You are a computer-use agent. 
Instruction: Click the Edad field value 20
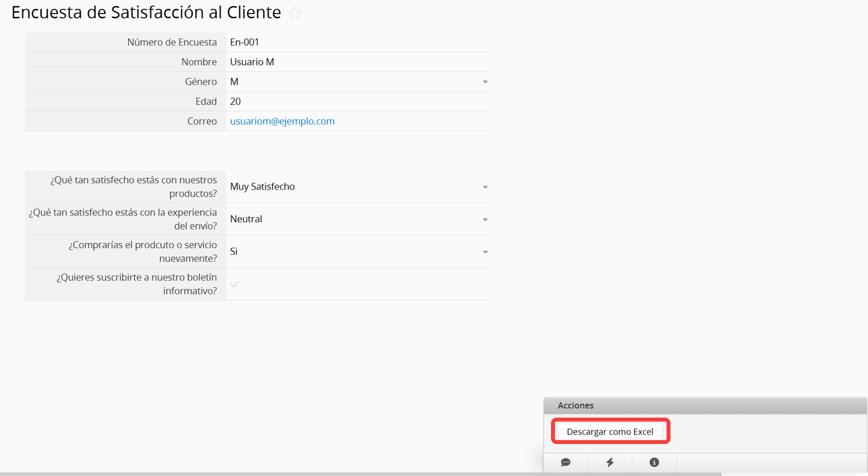coord(358,102)
